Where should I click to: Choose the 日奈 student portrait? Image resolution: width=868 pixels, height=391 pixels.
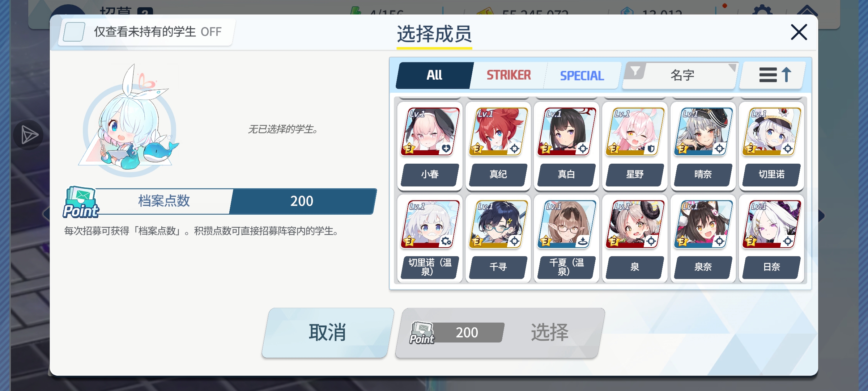tap(771, 224)
